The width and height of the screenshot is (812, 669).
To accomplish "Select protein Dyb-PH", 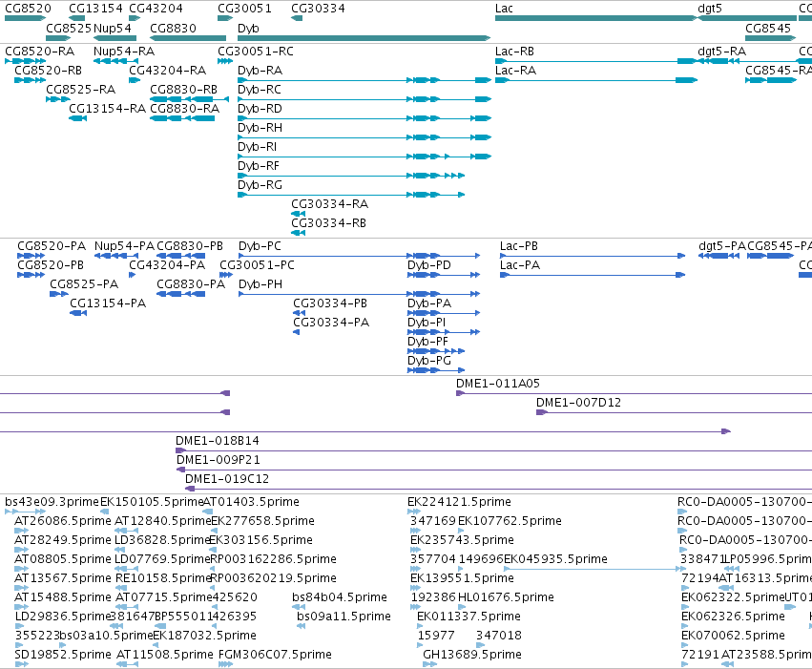I will coord(260,284).
